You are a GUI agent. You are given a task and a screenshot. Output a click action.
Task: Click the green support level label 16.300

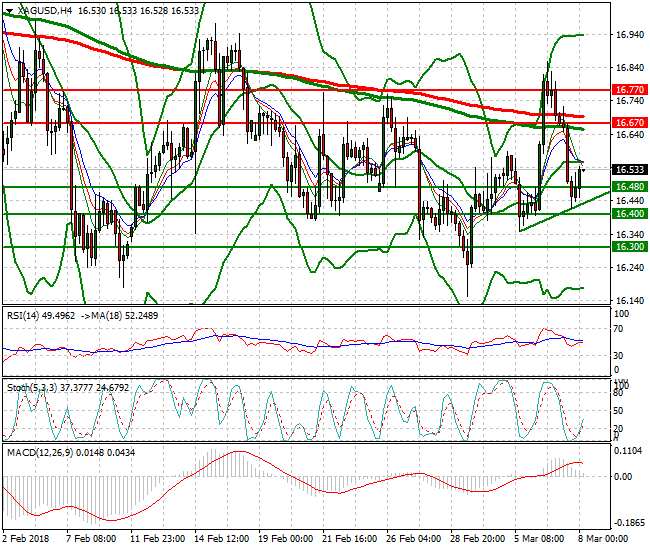coord(630,247)
